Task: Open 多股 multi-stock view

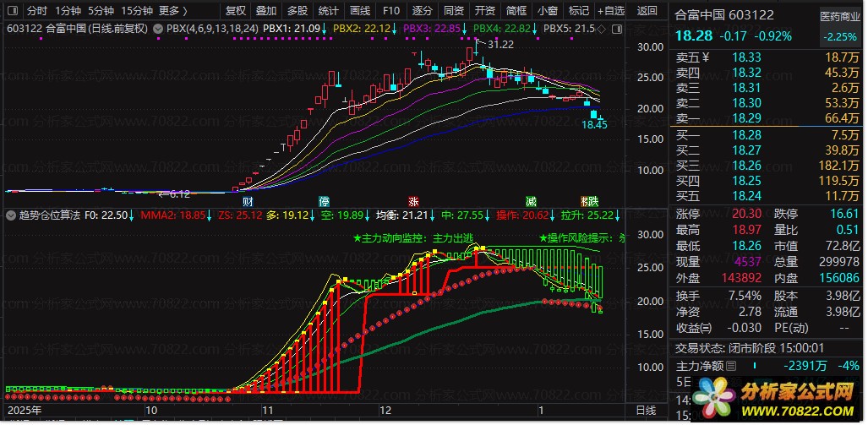Action: click(298, 10)
